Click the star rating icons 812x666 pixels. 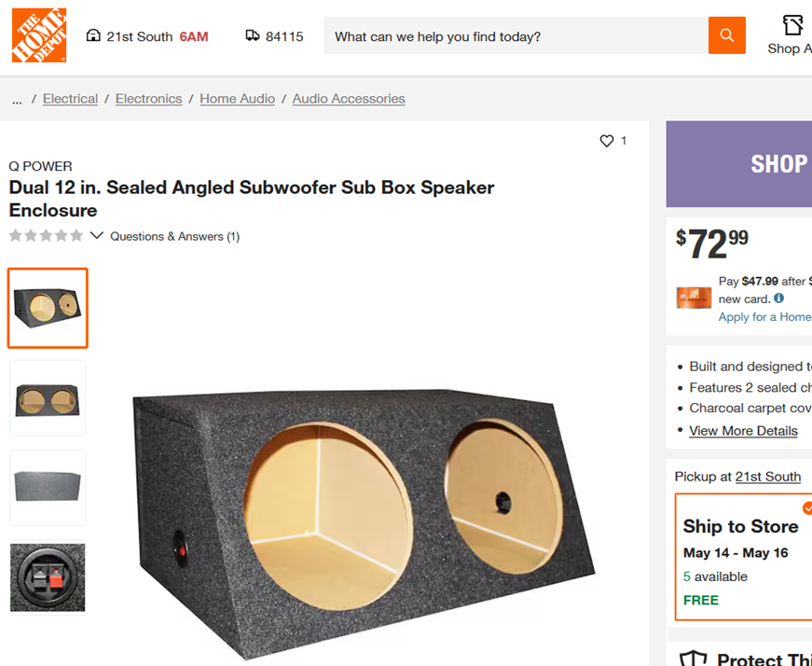pyautogui.click(x=46, y=236)
